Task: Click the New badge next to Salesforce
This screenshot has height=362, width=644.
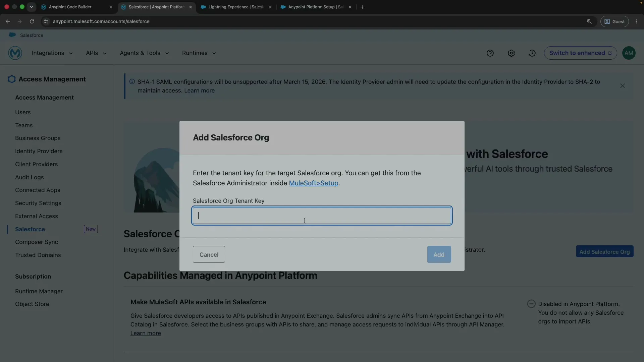Action: pyautogui.click(x=91, y=229)
